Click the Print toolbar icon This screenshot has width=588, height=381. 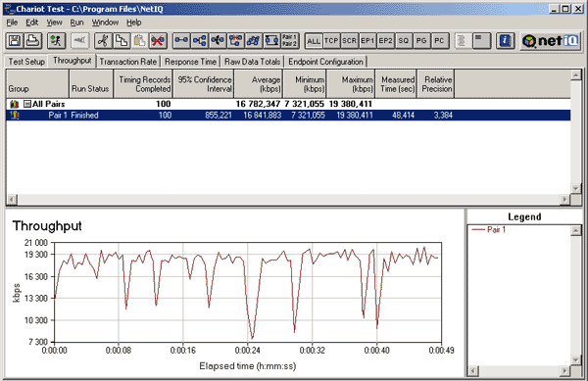[x=33, y=40]
